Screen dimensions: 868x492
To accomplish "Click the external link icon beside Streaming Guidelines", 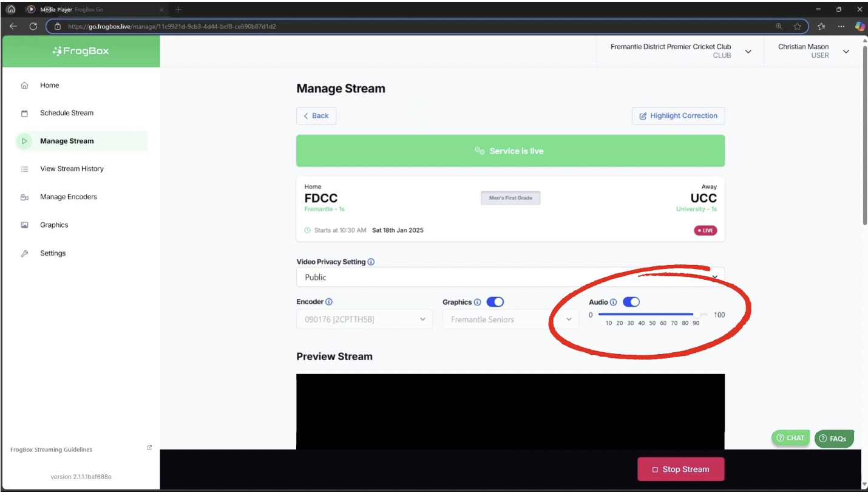I will tap(149, 448).
